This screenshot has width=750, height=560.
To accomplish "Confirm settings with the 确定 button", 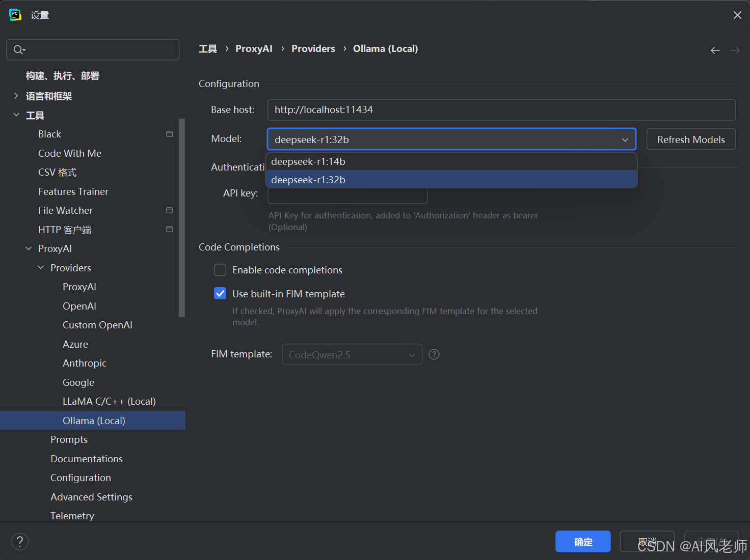I will click(x=583, y=542).
